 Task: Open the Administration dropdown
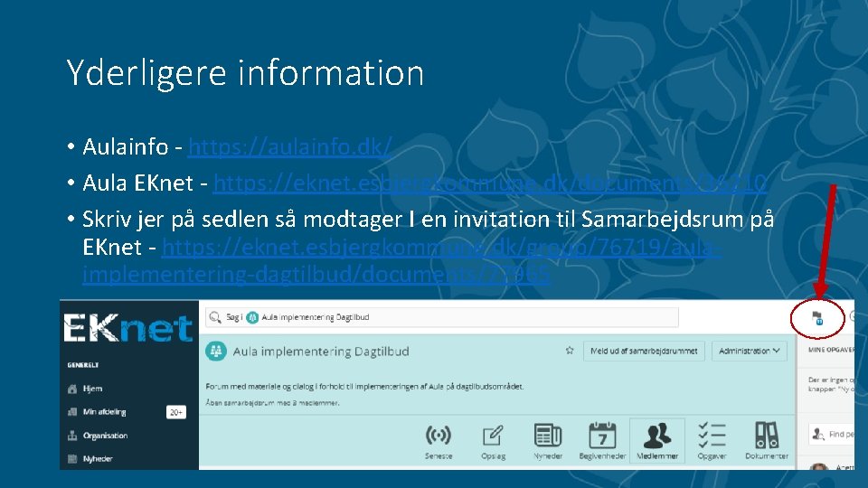tap(749, 351)
